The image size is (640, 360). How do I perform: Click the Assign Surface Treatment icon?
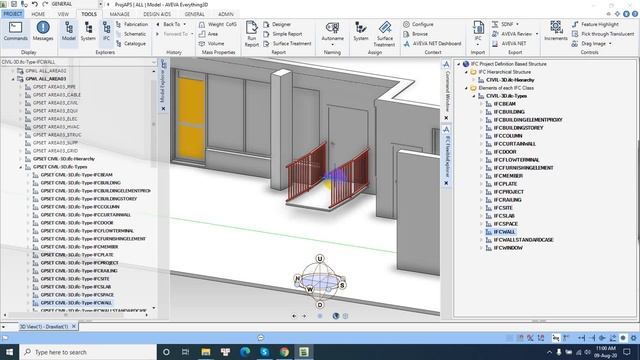tap(384, 34)
